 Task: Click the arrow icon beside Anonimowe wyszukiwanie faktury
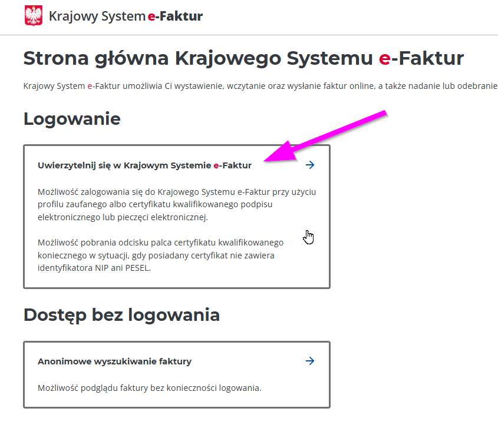(x=310, y=361)
